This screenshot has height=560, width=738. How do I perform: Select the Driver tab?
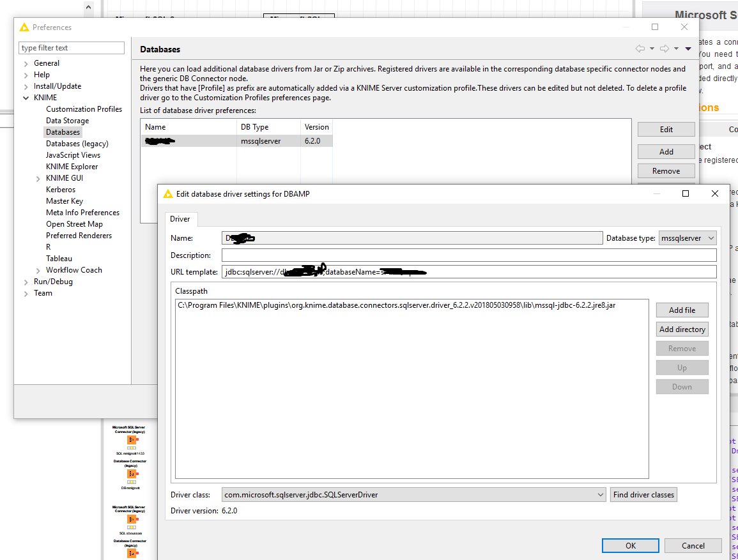pos(180,219)
